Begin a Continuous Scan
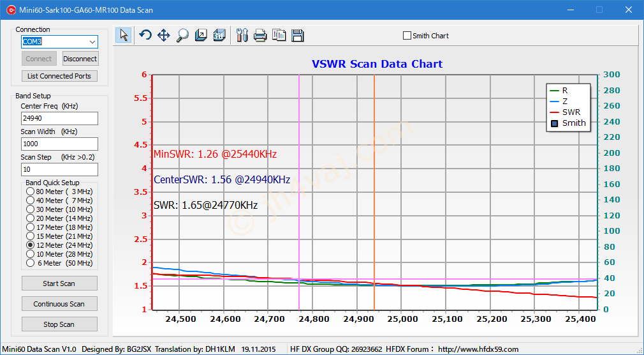Viewport: 644px width, 355px height. tap(59, 304)
